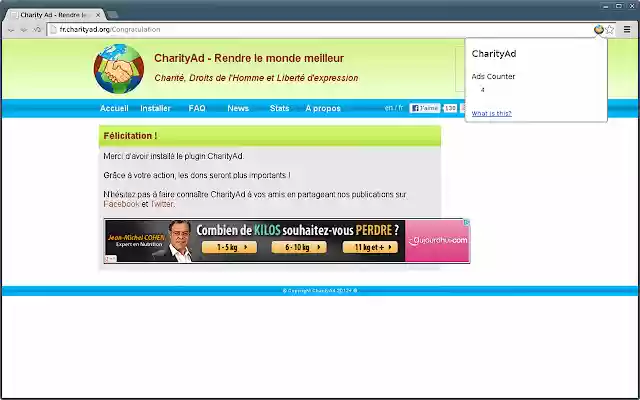
Task: Follow the Twitter link in the text
Action: pyautogui.click(x=162, y=204)
